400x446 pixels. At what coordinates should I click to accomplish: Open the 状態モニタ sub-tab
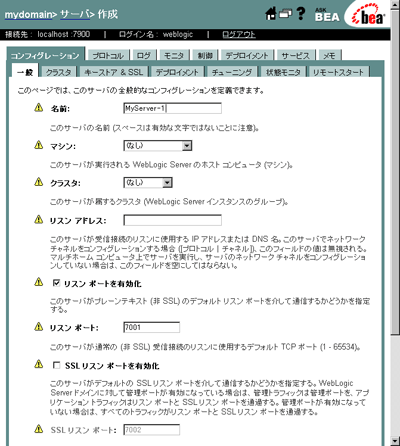tap(283, 72)
